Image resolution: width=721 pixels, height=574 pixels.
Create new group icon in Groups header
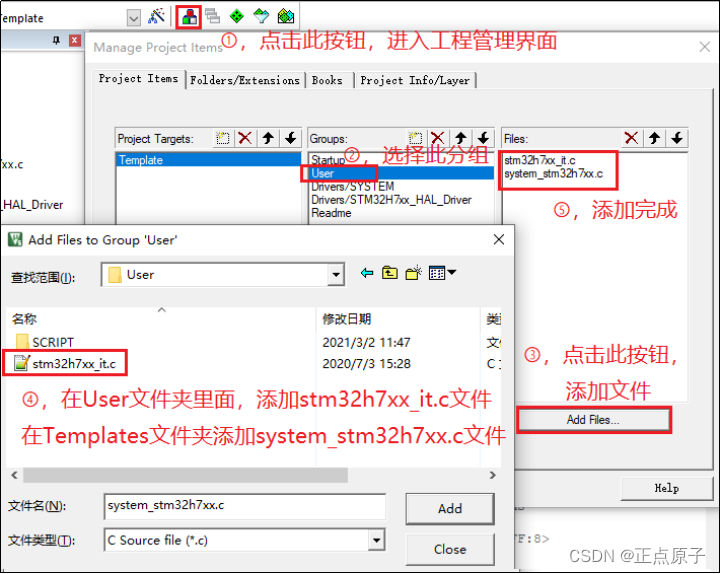click(x=415, y=138)
